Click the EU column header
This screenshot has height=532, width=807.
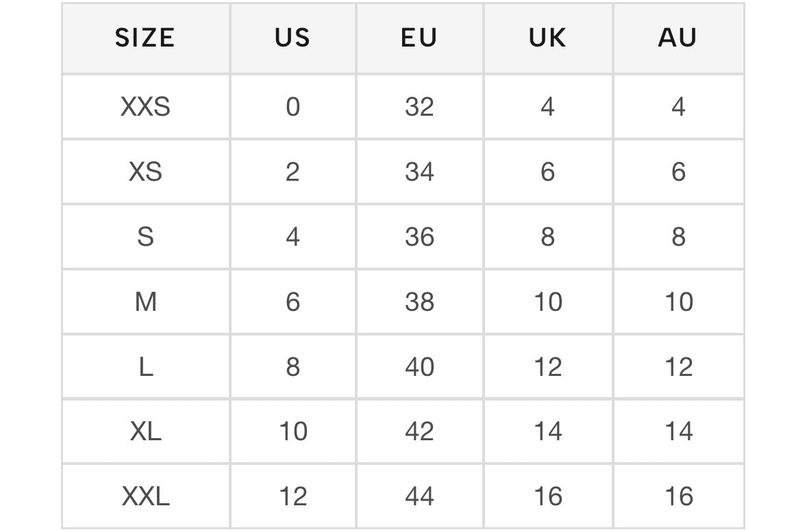pyautogui.click(x=419, y=38)
